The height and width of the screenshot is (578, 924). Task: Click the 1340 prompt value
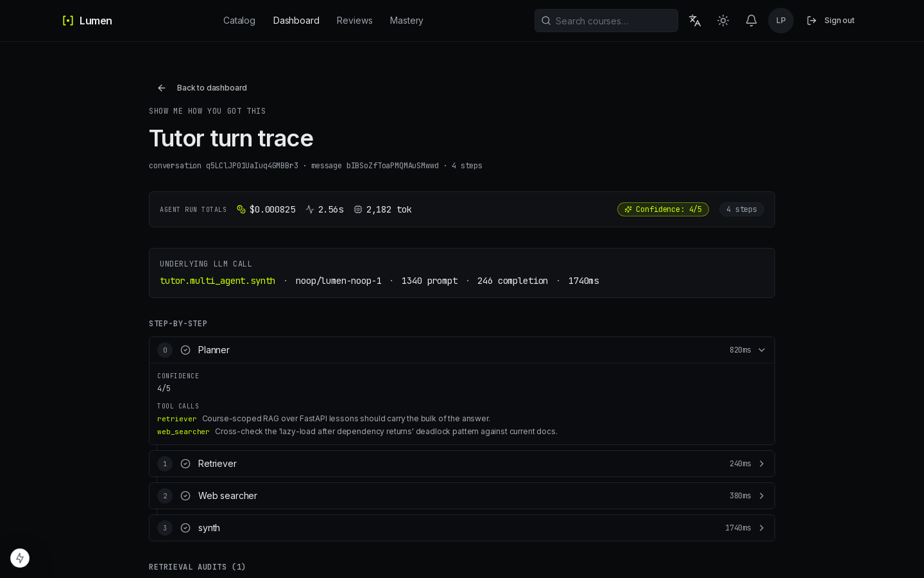(x=430, y=281)
